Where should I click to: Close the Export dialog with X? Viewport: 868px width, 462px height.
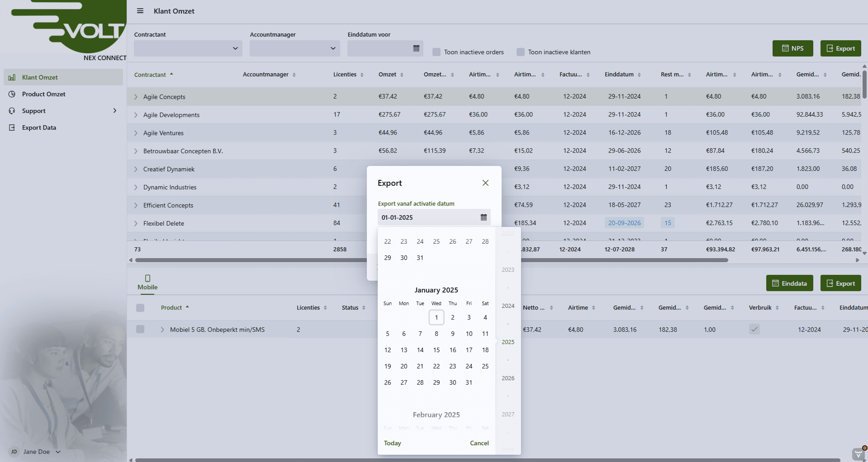pyautogui.click(x=485, y=183)
